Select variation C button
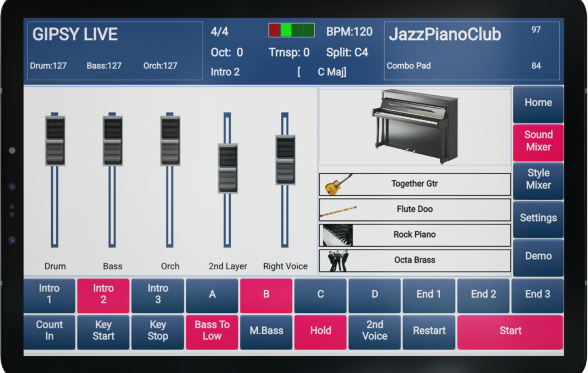This screenshot has width=588, height=373. pyautogui.click(x=320, y=294)
